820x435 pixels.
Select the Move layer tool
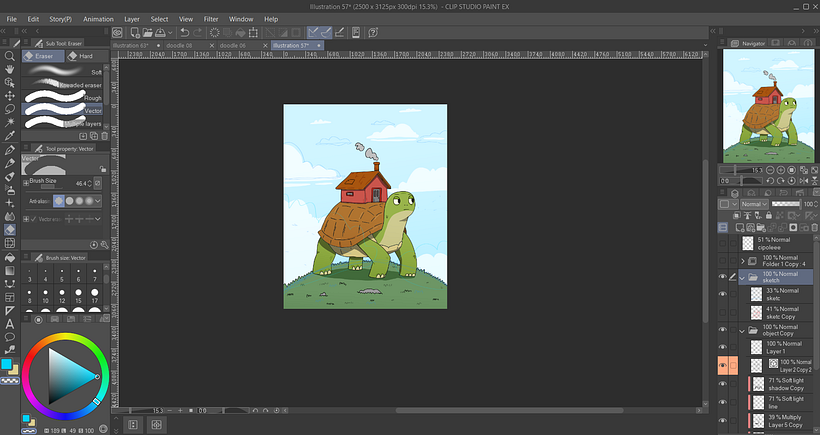pyautogui.click(x=9, y=96)
